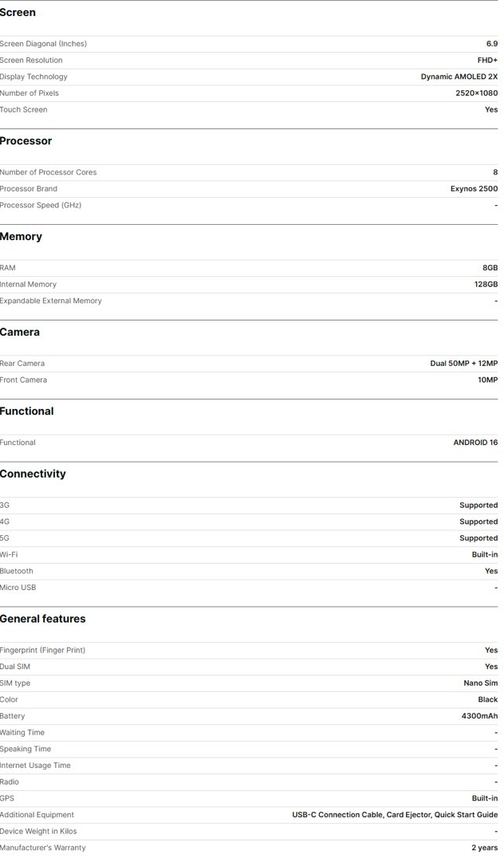504x862 pixels.
Task: Click the Memory section heading
Action: tap(21, 237)
